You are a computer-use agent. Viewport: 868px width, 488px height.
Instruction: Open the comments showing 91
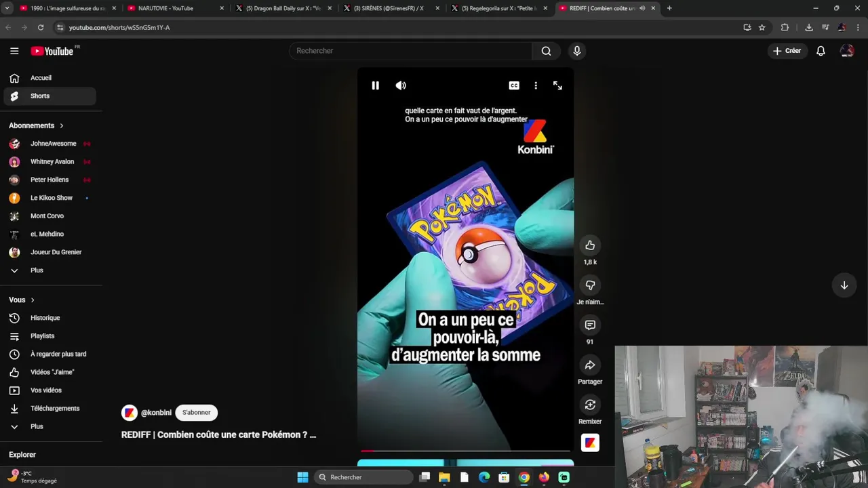[590, 325]
